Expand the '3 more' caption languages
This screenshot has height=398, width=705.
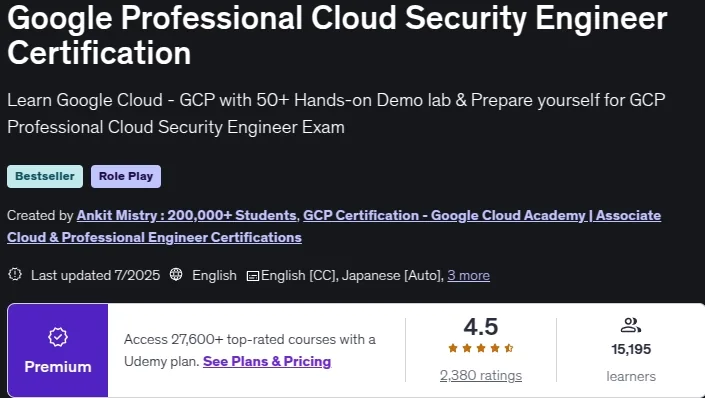pyautogui.click(x=469, y=275)
